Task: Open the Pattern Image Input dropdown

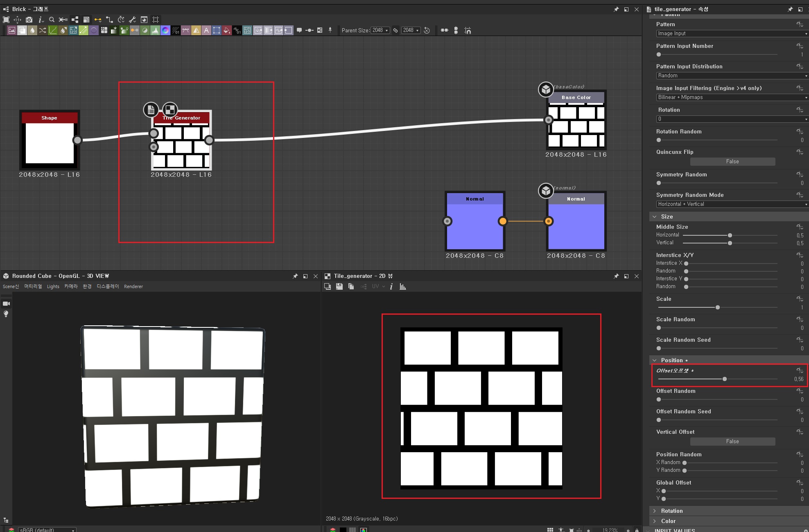Action: pos(732,34)
